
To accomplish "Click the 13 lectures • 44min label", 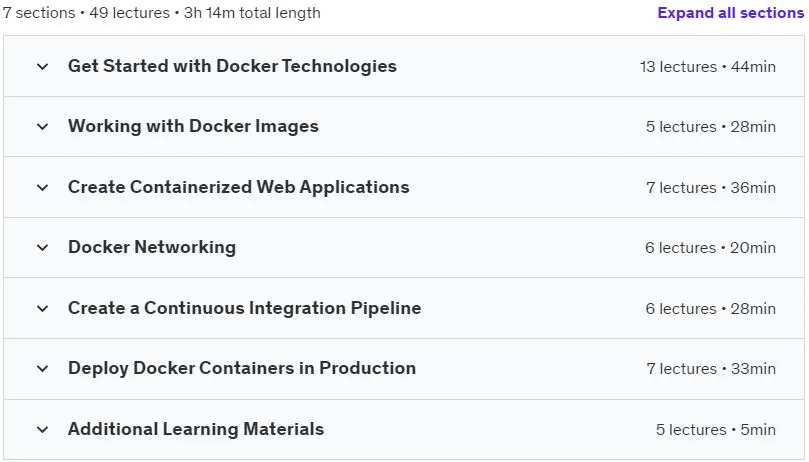I will point(707,67).
